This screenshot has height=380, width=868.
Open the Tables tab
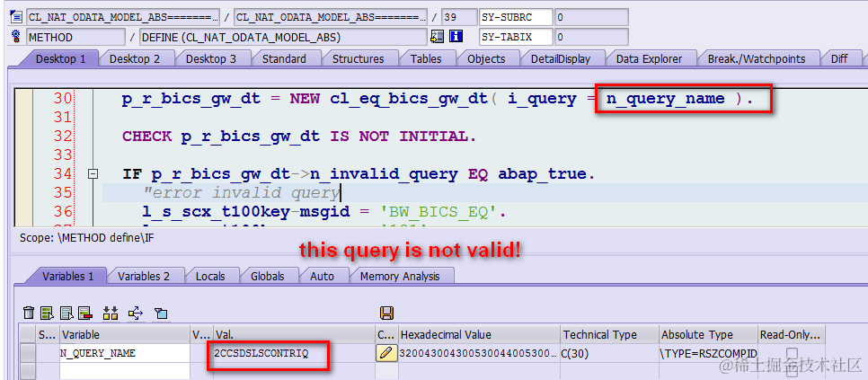pos(426,58)
